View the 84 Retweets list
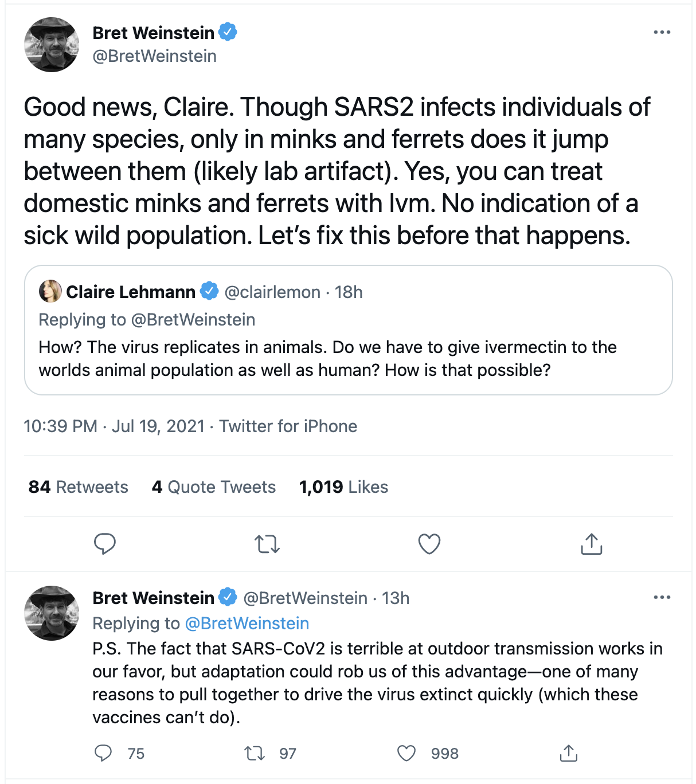This screenshot has width=696, height=784. click(x=79, y=487)
